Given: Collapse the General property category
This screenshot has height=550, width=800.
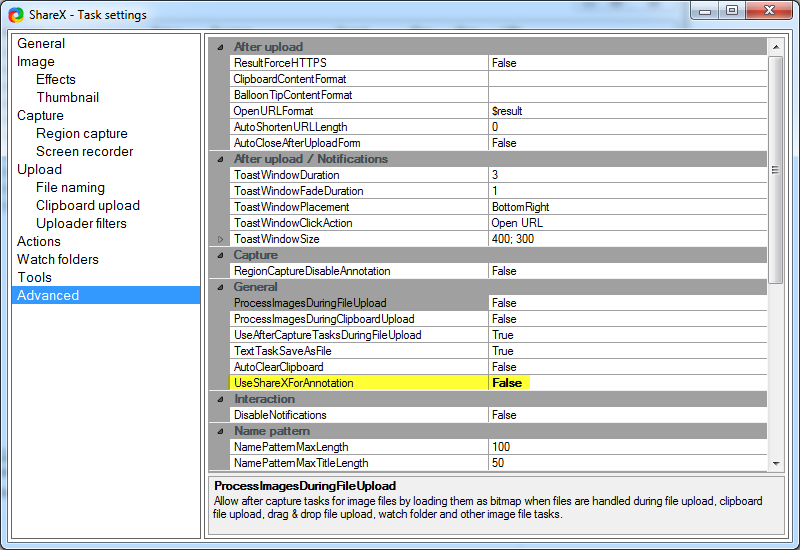Looking at the screenshot, I should point(220,287).
